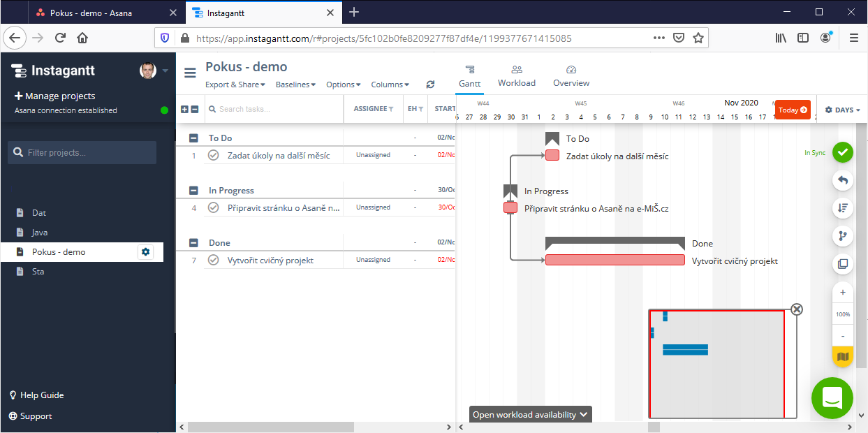The image size is (868, 433).
Task: Mark 'Zadat úkoly na další měsíc' complete
Action: click(213, 154)
